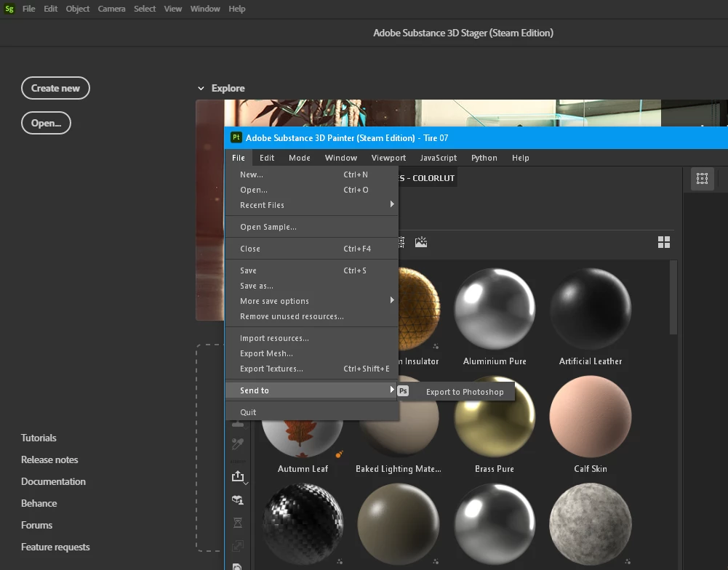
Task: Click the Painter Pt icon in title bar
Action: tap(236, 137)
